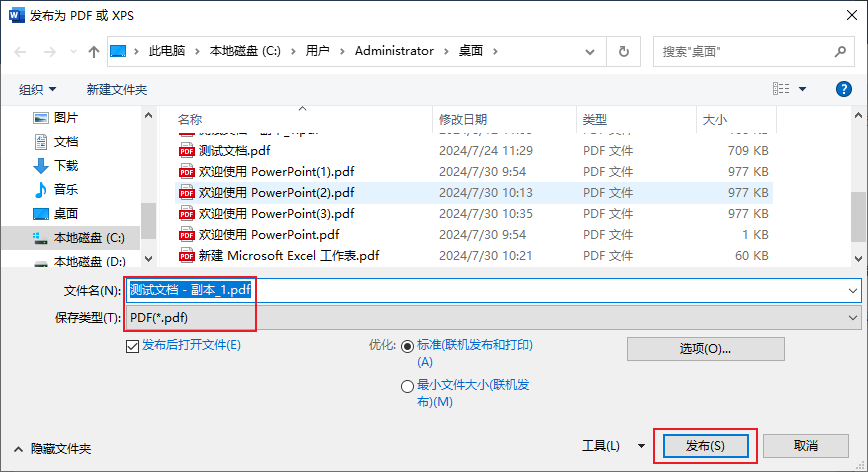
Task: Click the 选项(O)... button
Action: (x=705, y=349)
